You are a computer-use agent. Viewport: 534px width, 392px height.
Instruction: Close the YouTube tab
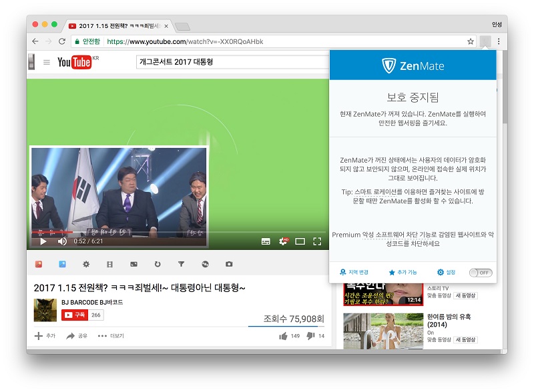tap(166, 26)
